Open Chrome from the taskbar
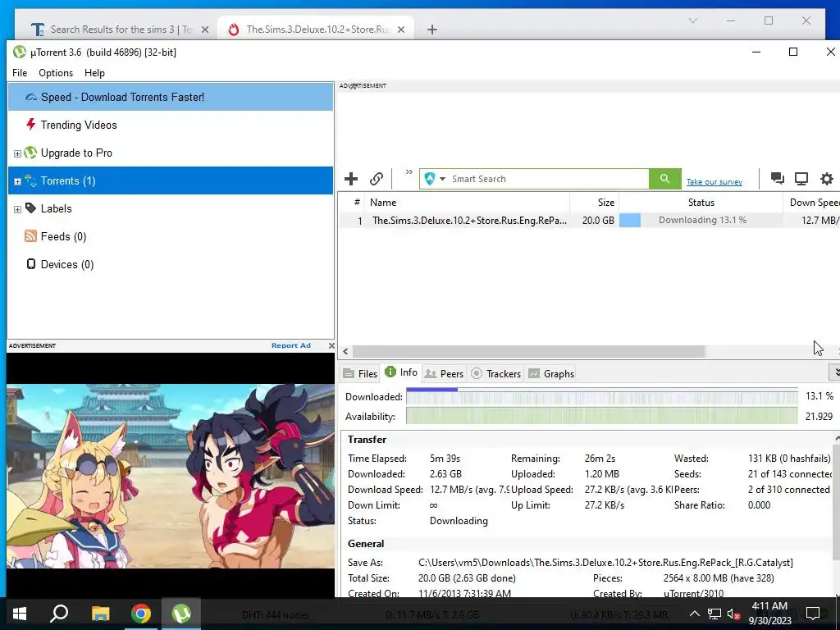 coord(141,614)
